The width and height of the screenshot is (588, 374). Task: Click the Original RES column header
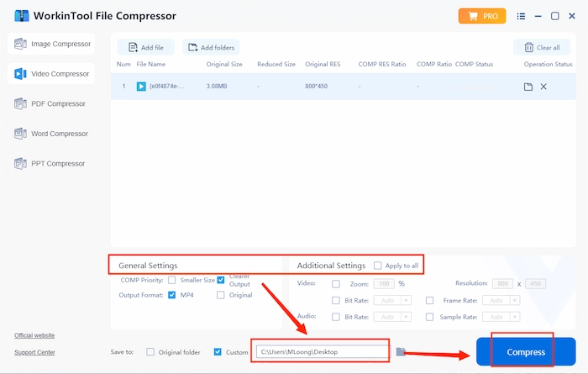323,64
